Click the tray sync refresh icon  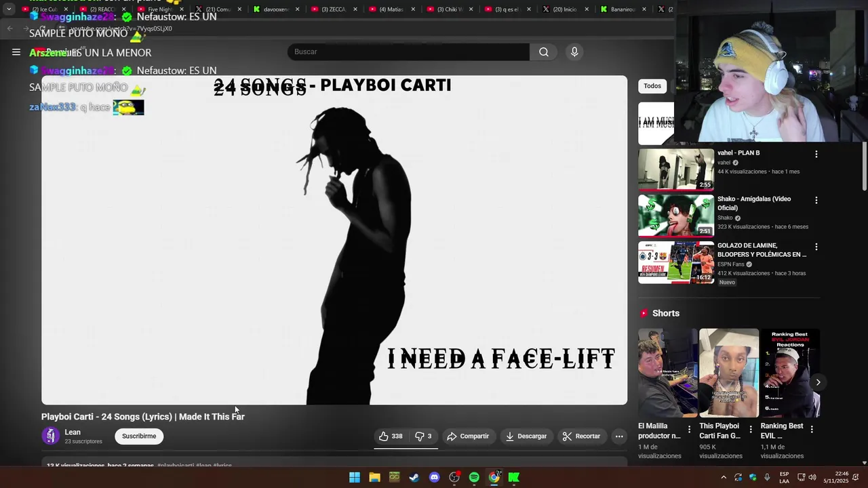(x=738, y=478)
